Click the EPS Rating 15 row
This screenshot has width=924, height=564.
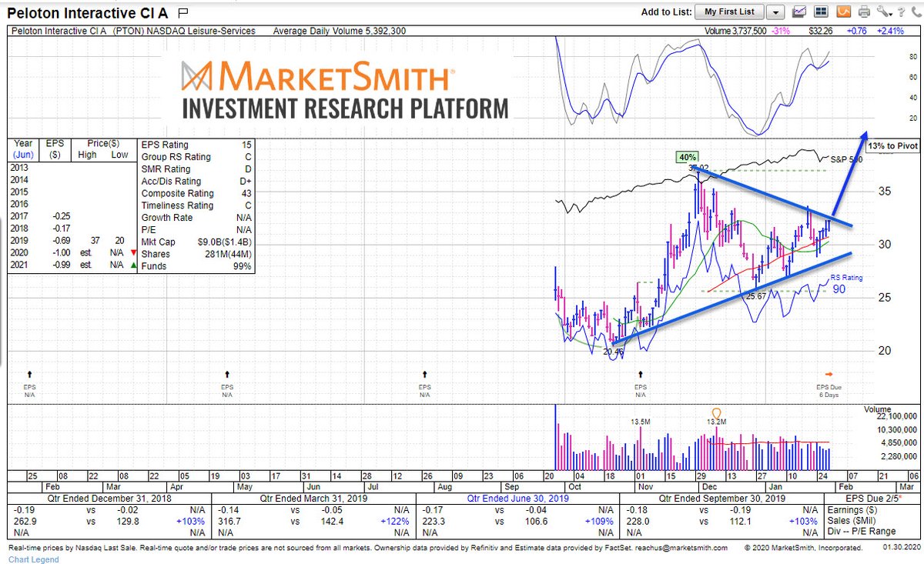(x=196, y=145)
